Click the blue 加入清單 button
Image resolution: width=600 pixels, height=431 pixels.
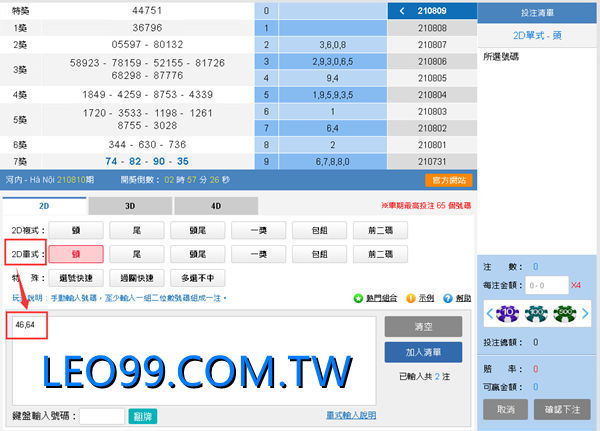click(423, 352)
